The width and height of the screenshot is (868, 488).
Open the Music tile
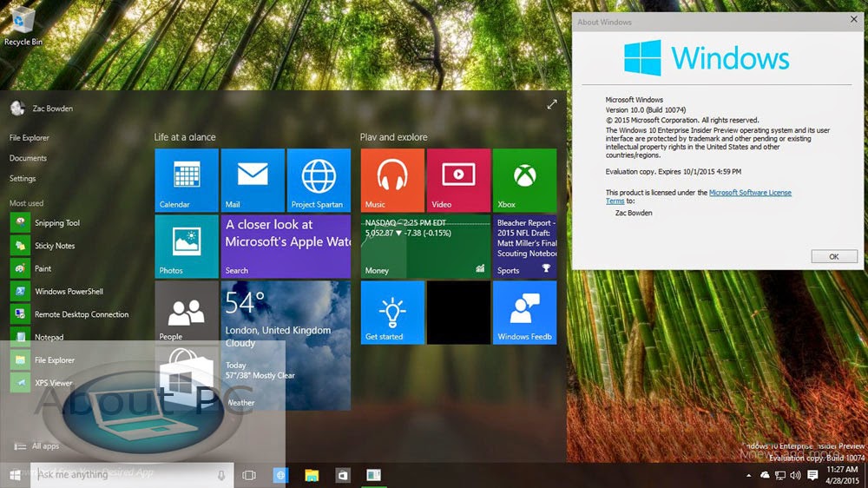pyautogui.click(x=392, y=180)
